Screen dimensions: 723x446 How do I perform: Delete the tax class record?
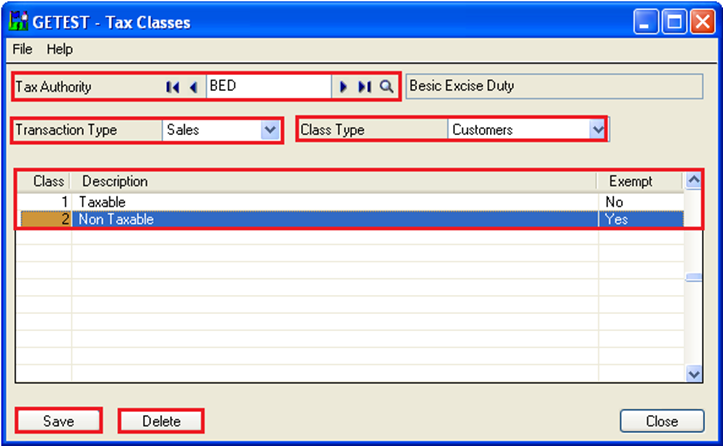161,421
